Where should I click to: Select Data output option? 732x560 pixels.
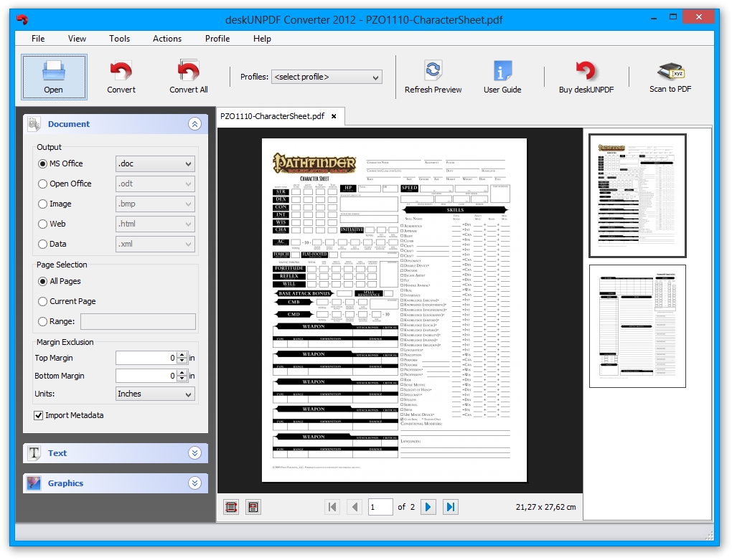[52, 244]
